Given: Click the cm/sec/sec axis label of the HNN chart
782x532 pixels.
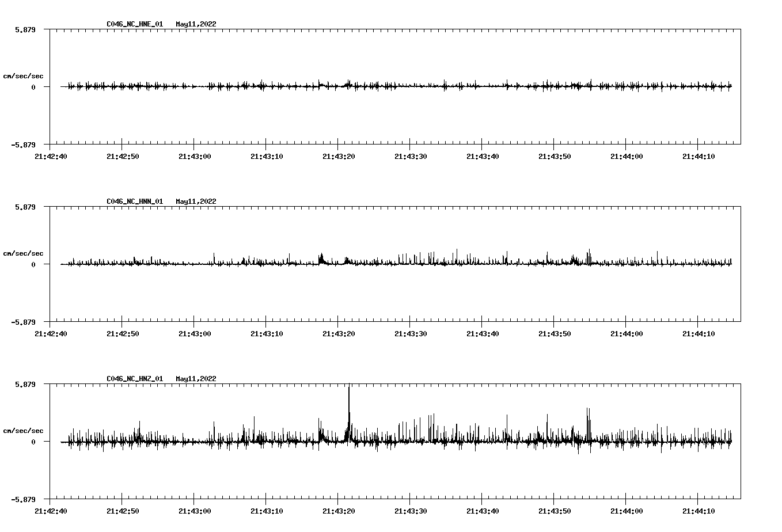Looking at the screenshot, I should click(23, 253).
